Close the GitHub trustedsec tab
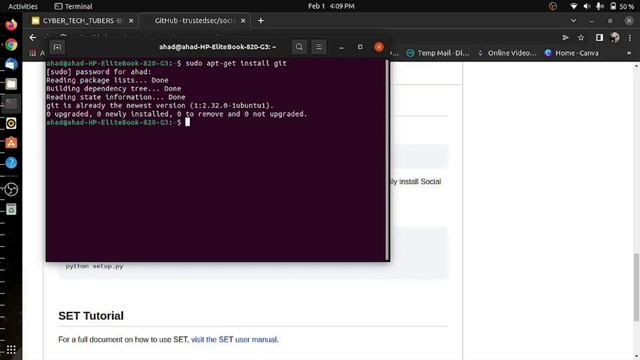640x360 pixels. [243, 20]
